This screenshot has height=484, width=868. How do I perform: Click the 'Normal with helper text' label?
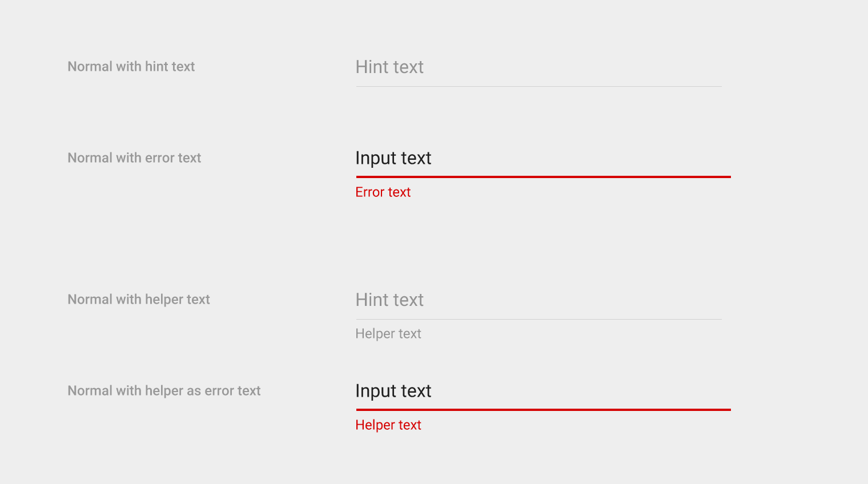coord(139,299)
